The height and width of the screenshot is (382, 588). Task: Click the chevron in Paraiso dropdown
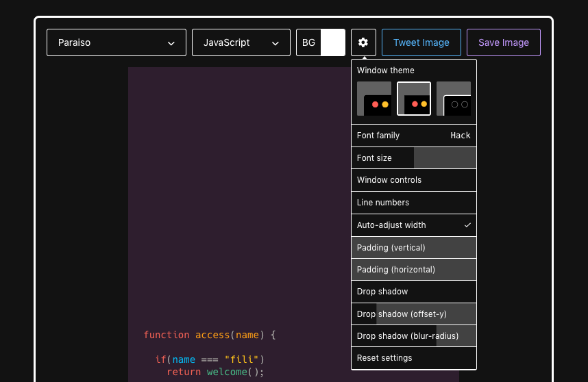coord(171,43)
